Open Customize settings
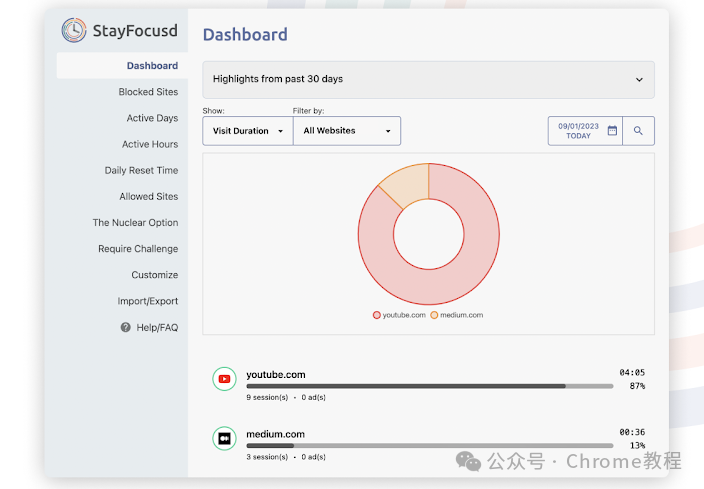Screen dimensions: 704x489 154,275
